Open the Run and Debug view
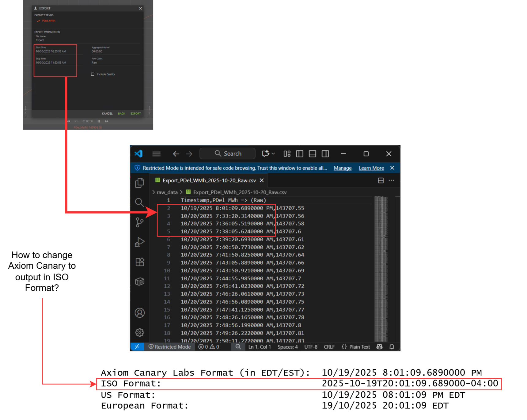 (140, 242)
